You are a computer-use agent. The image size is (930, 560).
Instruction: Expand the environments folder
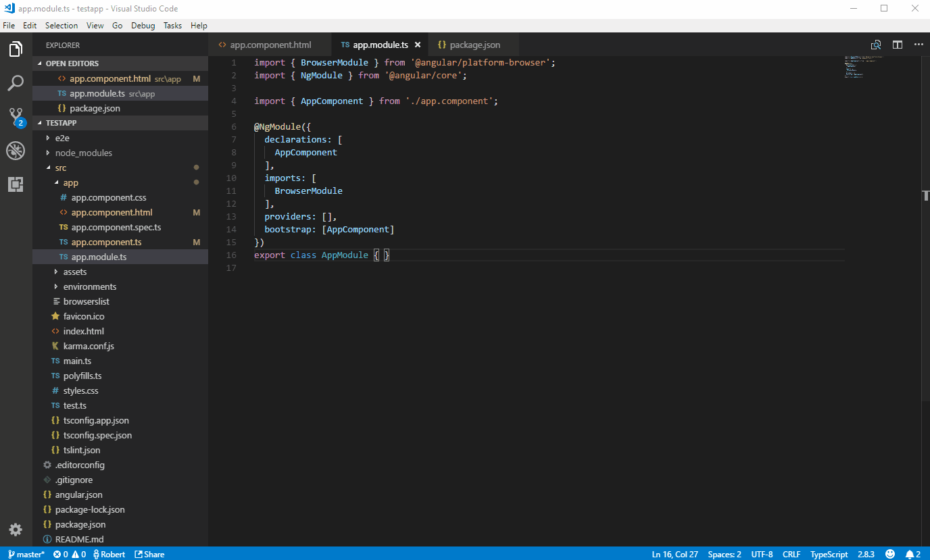pyautogui.click(x=120, y=286)
